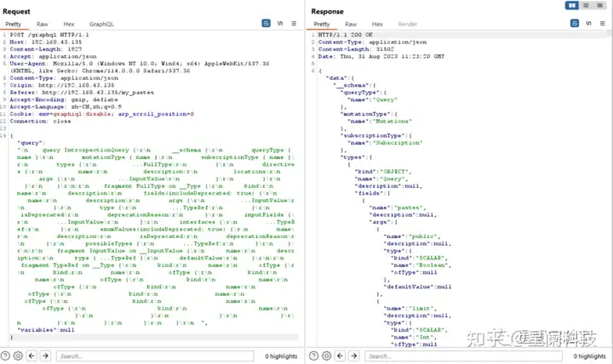Click the "variables":null line in request

46,330
